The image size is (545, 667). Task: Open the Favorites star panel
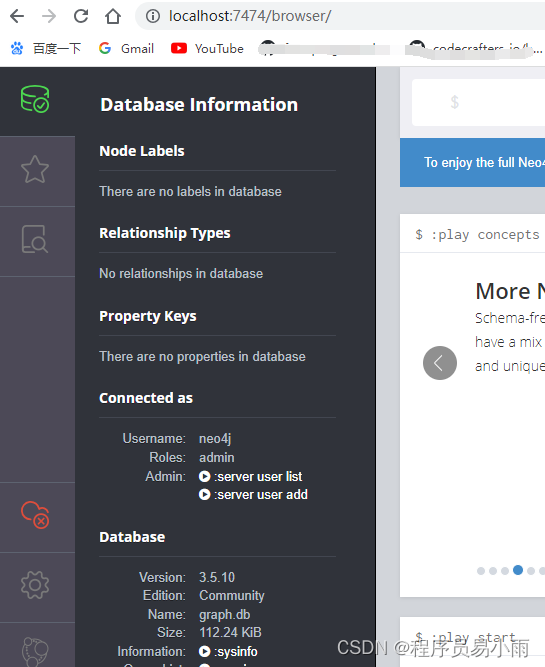(35, 169)
